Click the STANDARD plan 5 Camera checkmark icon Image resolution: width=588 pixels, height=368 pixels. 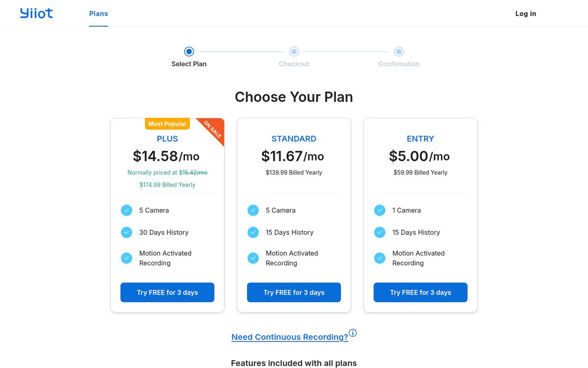click(x=253, y=210)
